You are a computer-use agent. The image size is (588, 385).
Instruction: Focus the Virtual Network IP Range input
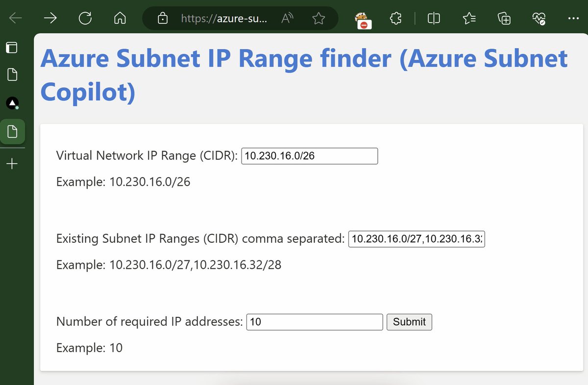point(310,156)
